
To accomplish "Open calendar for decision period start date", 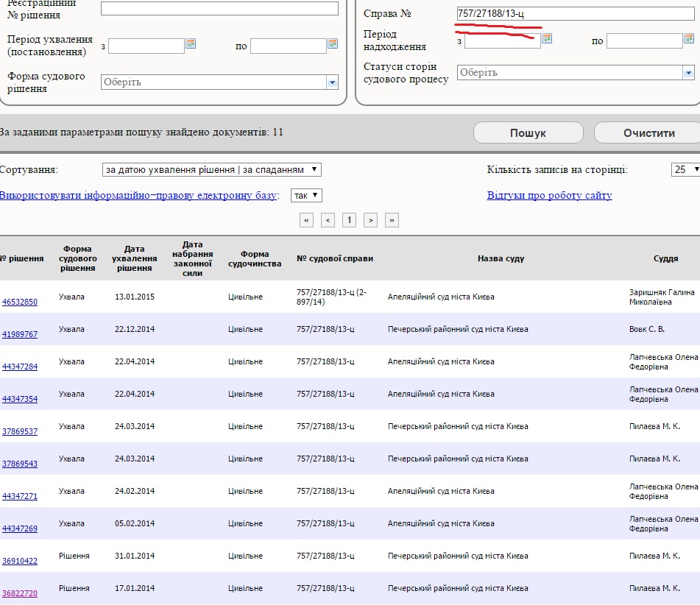I will (x=191, y=44).
